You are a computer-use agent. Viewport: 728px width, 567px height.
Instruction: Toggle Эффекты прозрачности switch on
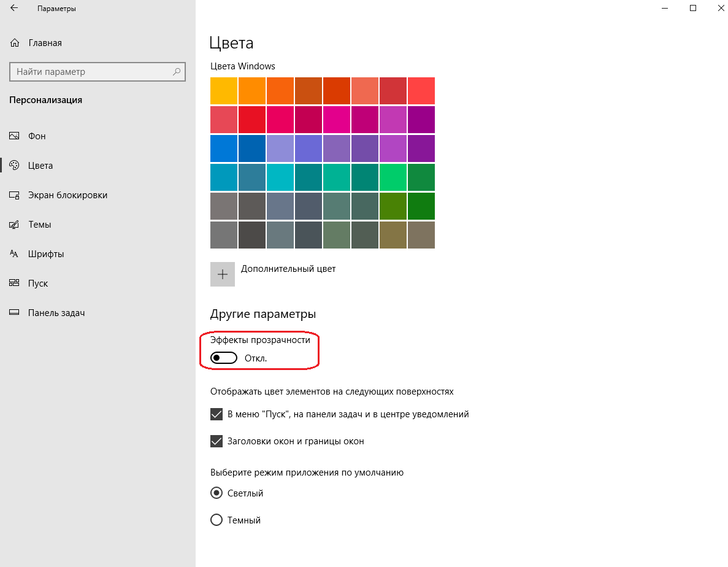coord(224,358)
